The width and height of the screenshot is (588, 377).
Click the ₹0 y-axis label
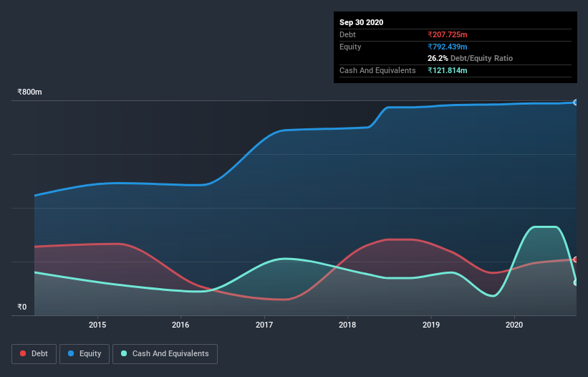click(x=22, y=307)
